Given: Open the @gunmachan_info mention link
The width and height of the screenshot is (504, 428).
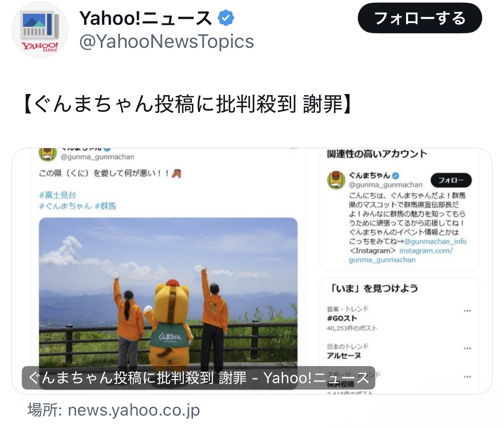Looking at the screenshot, I should (435, 241).
